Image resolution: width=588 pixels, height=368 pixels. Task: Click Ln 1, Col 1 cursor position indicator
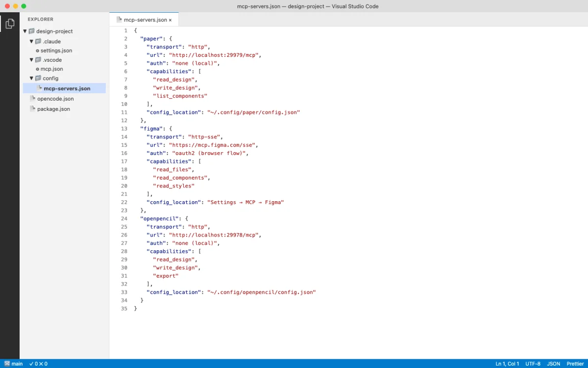507,364
